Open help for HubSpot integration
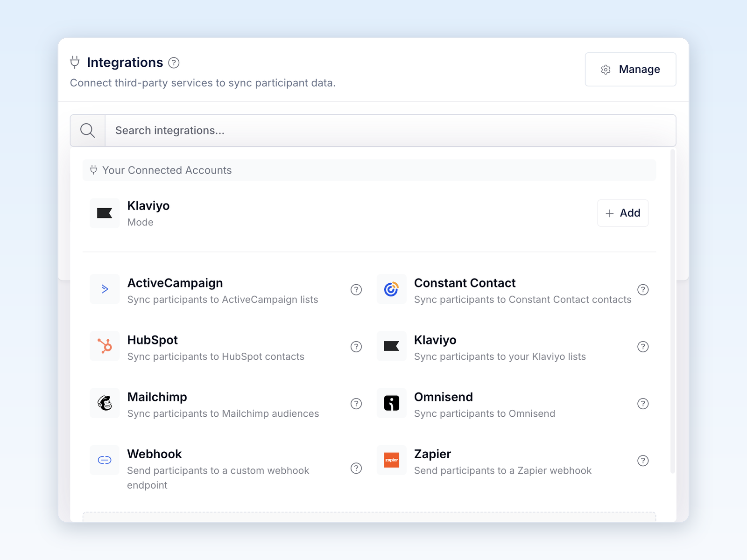 tap(356, 347)
